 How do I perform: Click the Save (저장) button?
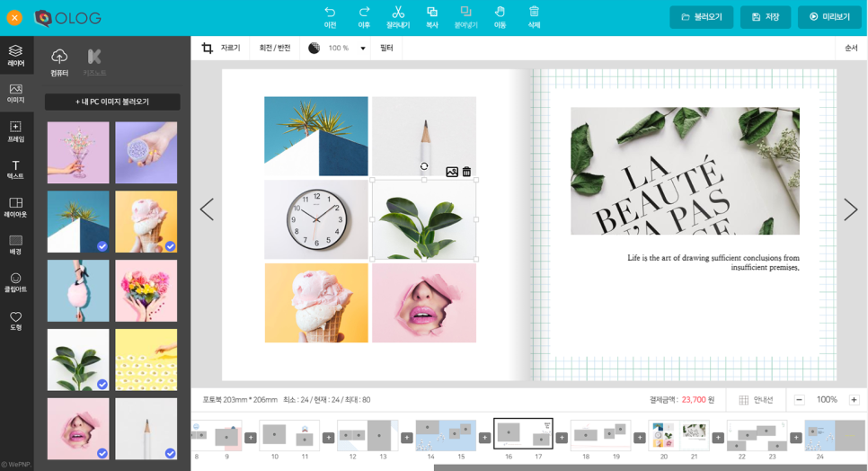(766, 17)
